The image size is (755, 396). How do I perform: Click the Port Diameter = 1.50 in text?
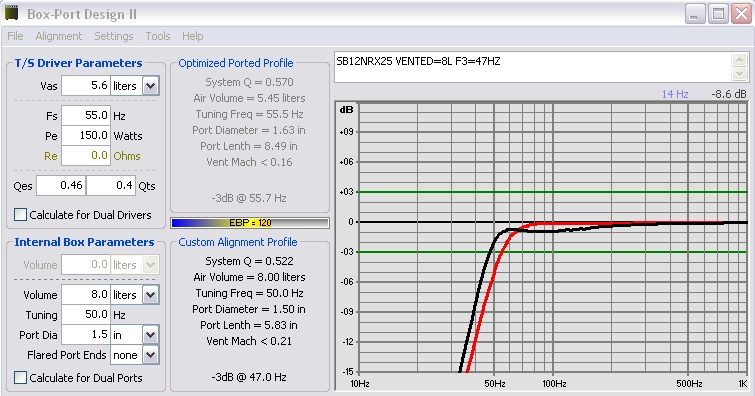tap(249, 309)
